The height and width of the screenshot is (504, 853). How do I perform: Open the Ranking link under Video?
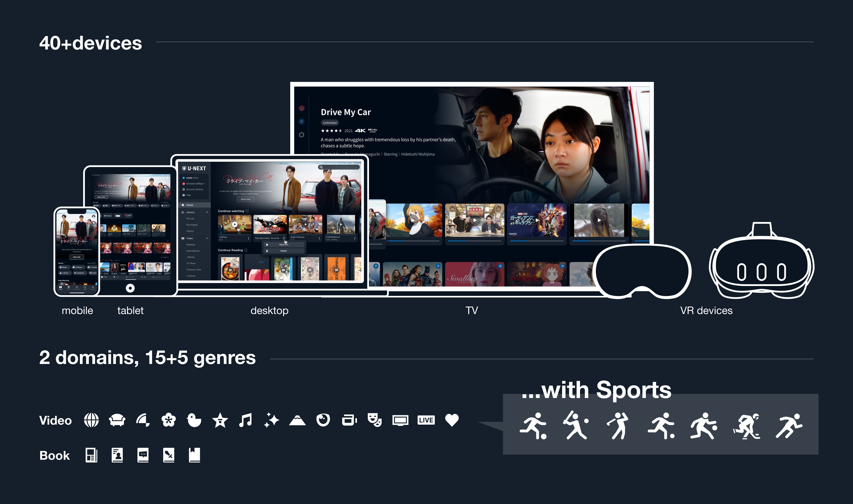[191, 245]
